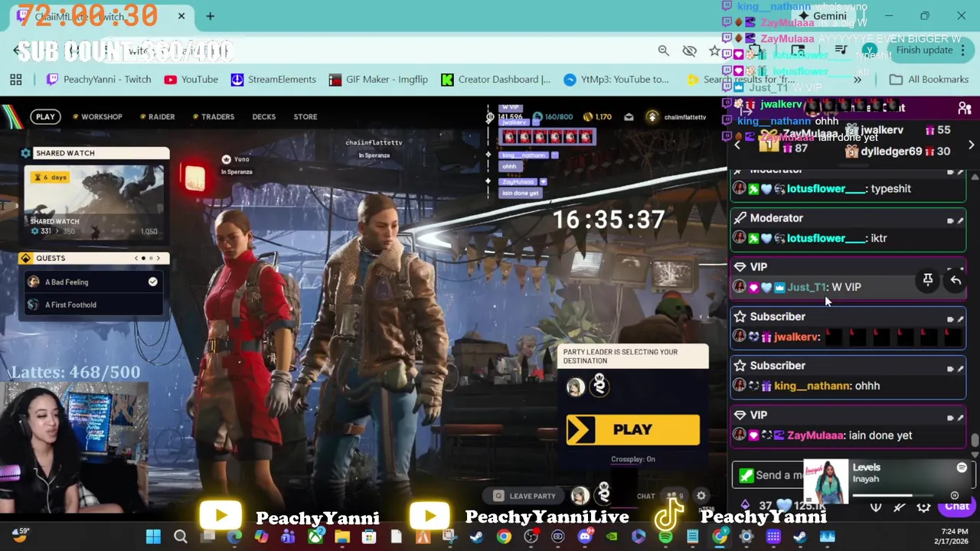Open the All Bookmarks folder

929,80
